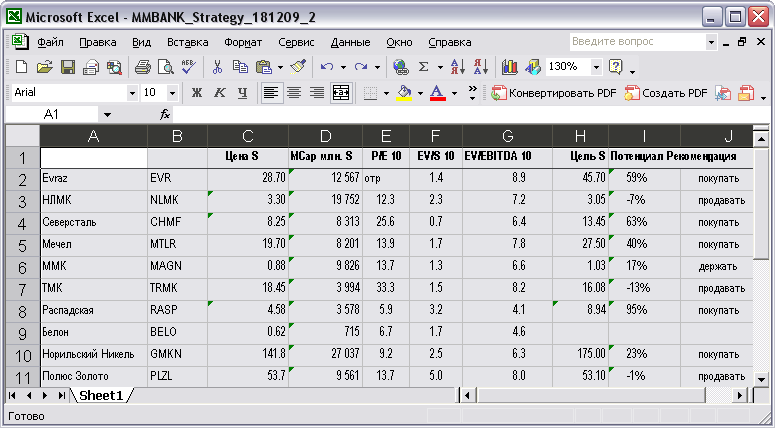The height and width of the screenshot is (428, 775).
Task: Expand the Arial font name dropdown
Action: (x=132, y=92)
